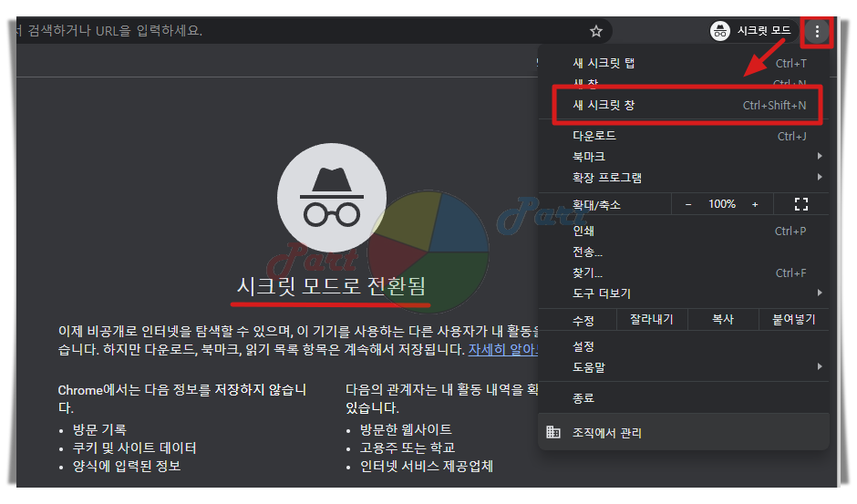The height and width of the screenshot is (504, 857).
Task: Click the zoom out minus button
Action: point(688,204)
